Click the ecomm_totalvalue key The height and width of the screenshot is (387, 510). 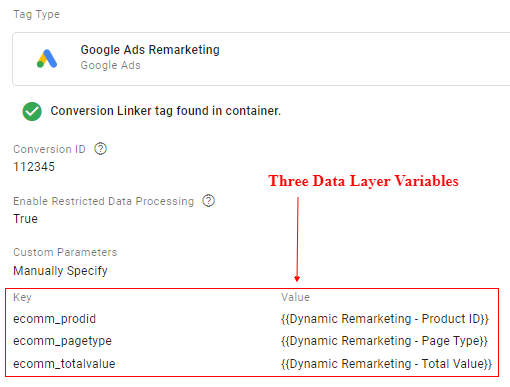pyautogui.click(x=64, y=364)
